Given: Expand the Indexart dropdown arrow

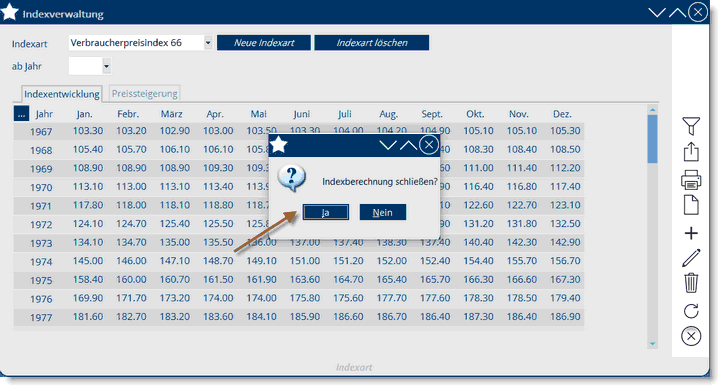Looking at the screenshot, I should click(208, 43).
